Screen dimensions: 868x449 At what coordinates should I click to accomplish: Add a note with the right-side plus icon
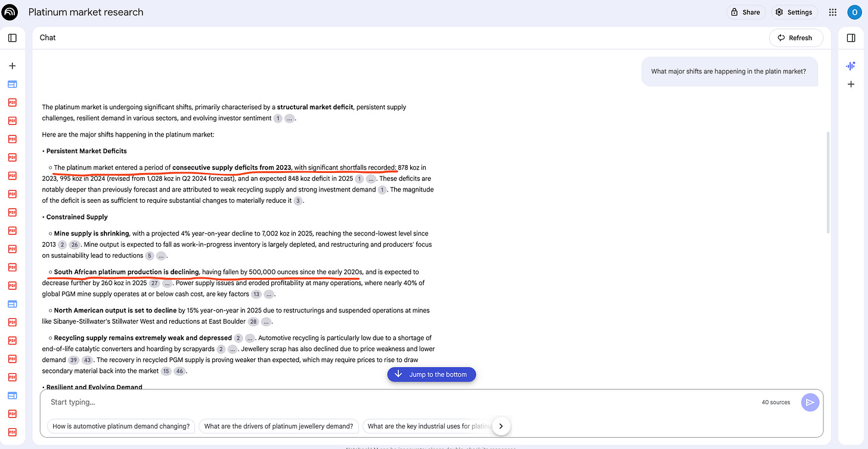click(851, 84)
